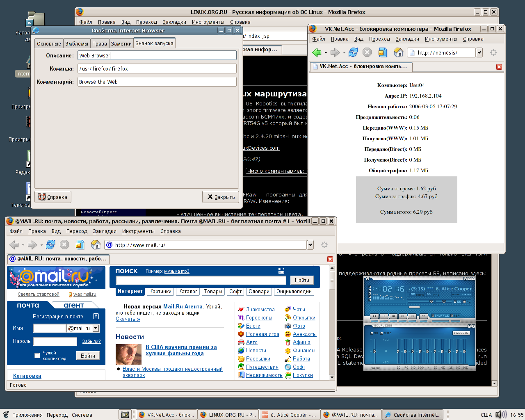525x420 pixels.
Task: Close the @MAIL.RU tab with red X
Action: click(x=330, y=259)
